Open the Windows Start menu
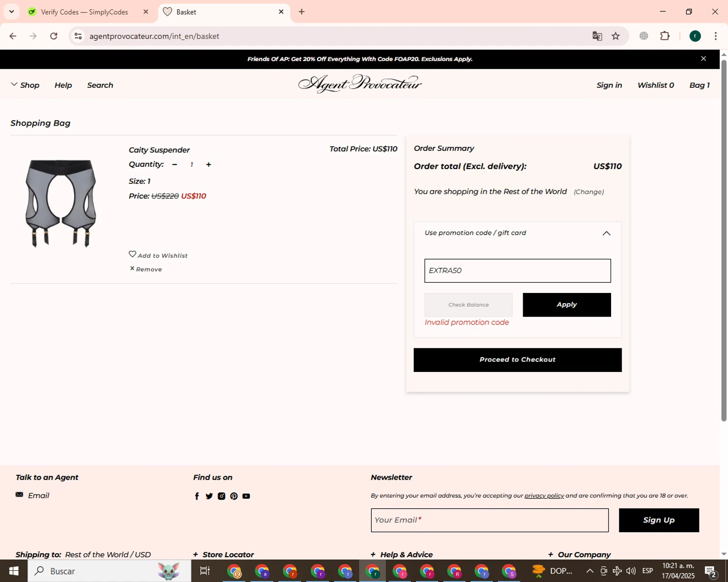 click(x=14, y=571)
